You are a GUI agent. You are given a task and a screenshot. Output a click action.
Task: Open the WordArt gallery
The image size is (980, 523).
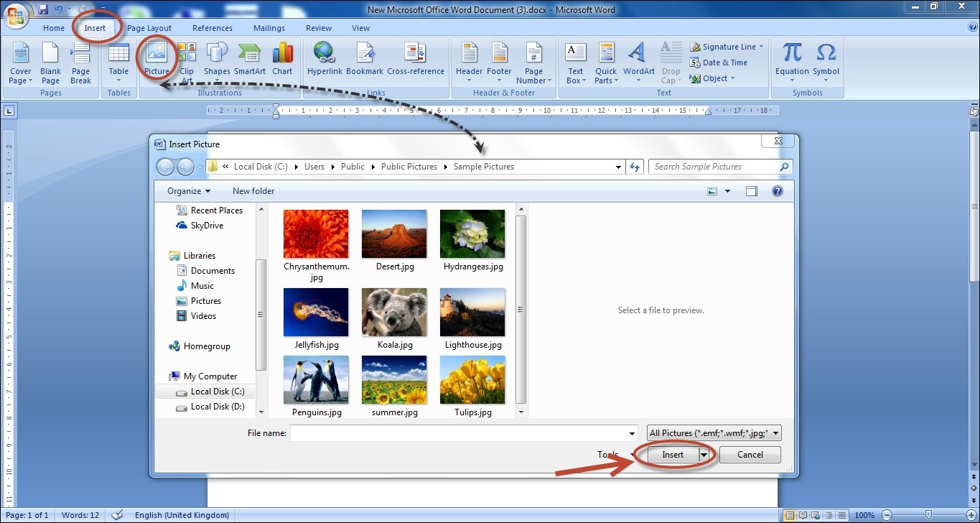[638, 54]
